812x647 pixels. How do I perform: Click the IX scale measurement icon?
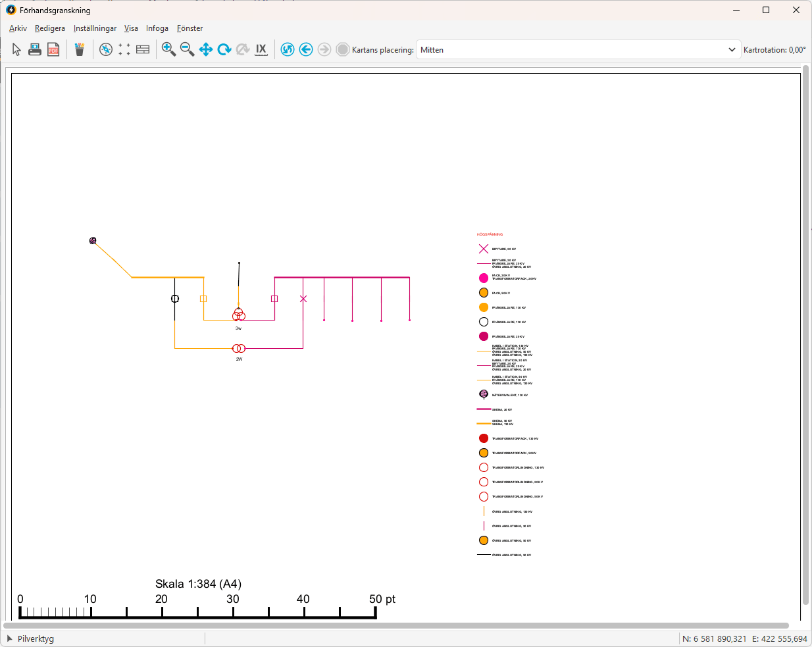point(261,49)
